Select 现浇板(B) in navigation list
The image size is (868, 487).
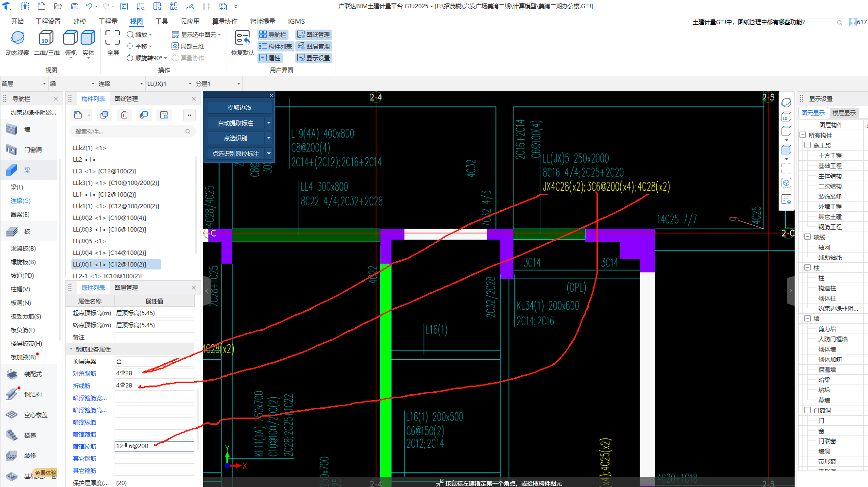tap(23, 249)
